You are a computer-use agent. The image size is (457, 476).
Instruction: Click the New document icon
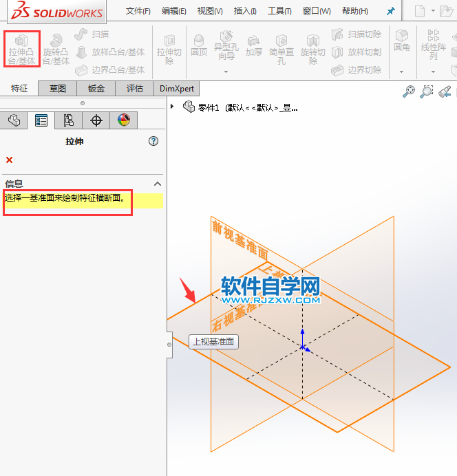420,11
